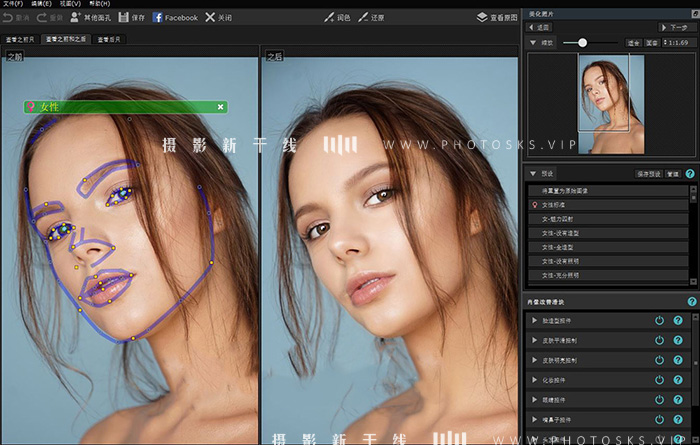Click the view original (查看原图) layers icon
This screenshot has height=445, width=700.
(482, 17)
